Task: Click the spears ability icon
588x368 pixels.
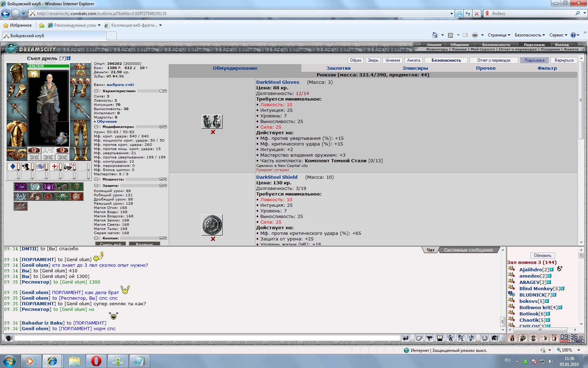Action: tap(20, 206)
